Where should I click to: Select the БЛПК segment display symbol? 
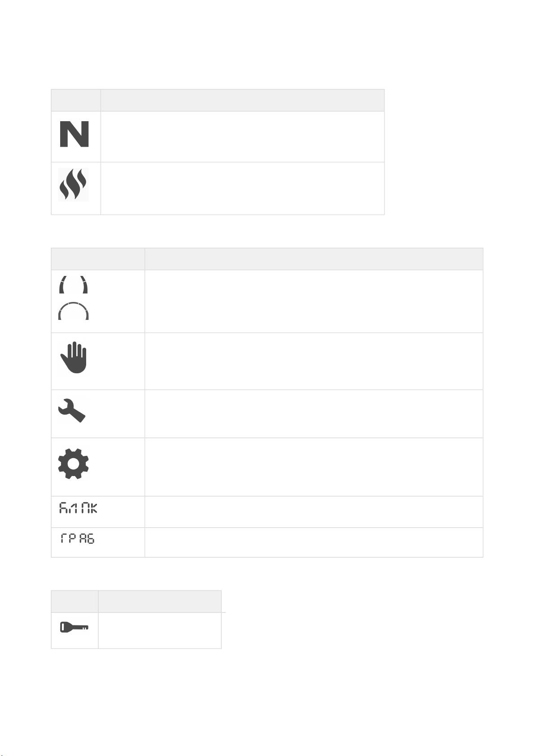78,508
